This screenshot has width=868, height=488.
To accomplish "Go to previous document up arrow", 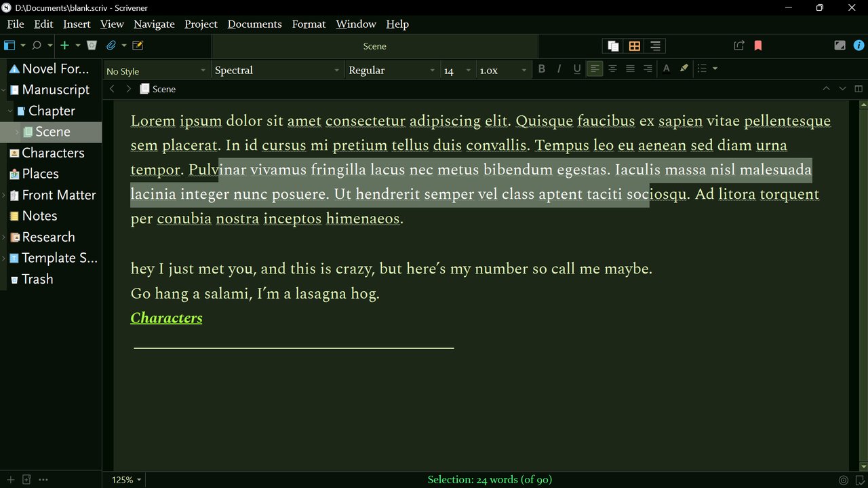I will [825, 89].
